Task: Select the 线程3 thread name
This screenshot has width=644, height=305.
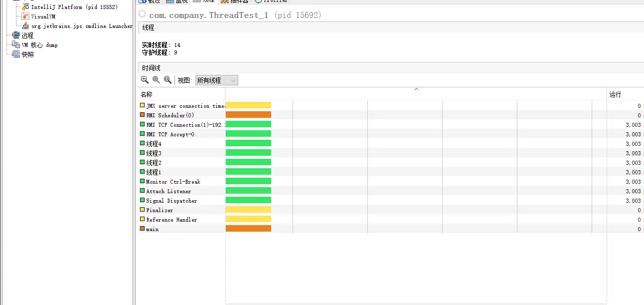Action: tap(154, 153)
